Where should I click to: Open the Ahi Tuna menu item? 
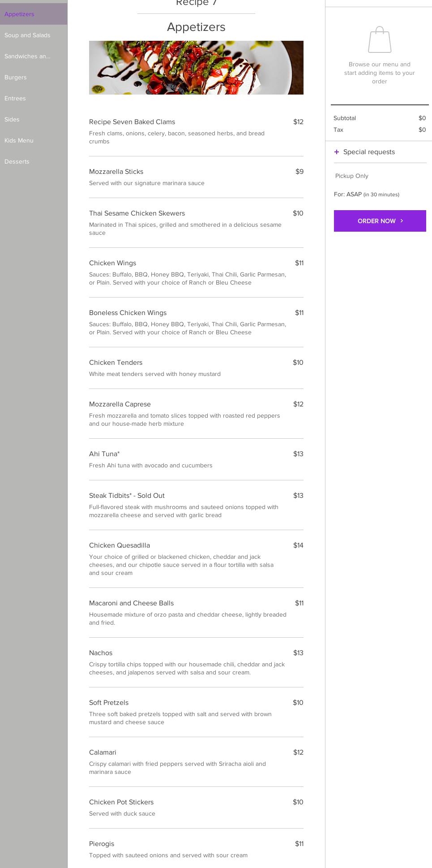196,459
